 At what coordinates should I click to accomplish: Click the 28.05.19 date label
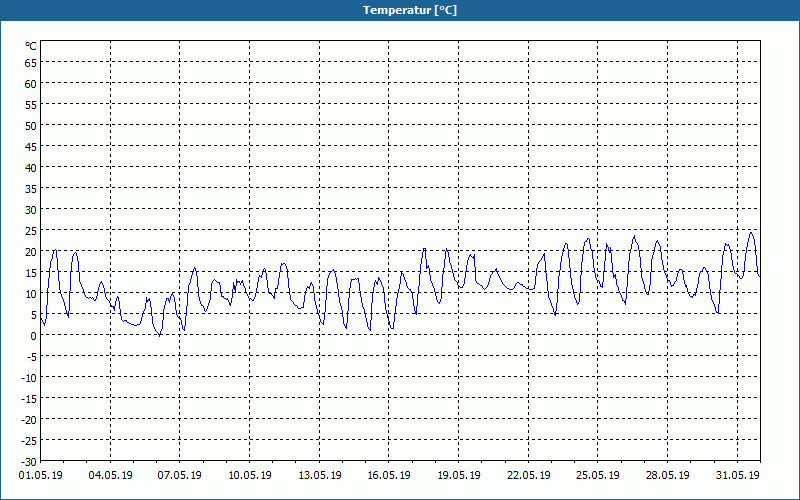click(667, 476)
